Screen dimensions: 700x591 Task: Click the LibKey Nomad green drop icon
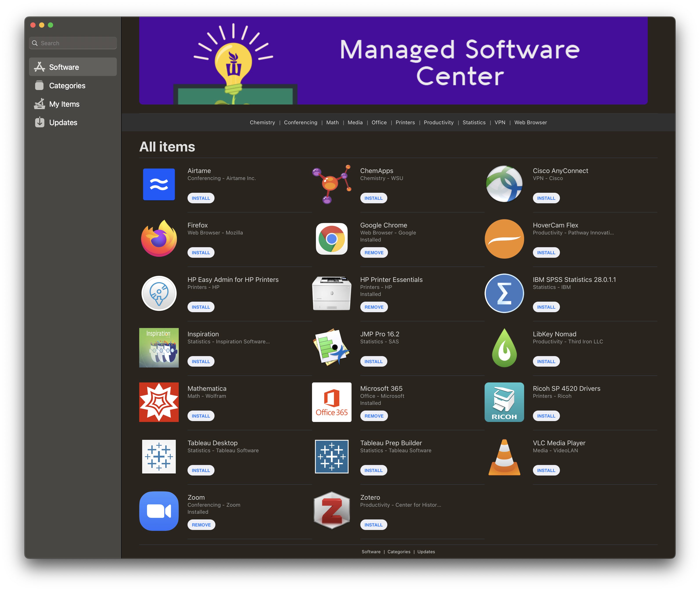(x=504, y=348)
